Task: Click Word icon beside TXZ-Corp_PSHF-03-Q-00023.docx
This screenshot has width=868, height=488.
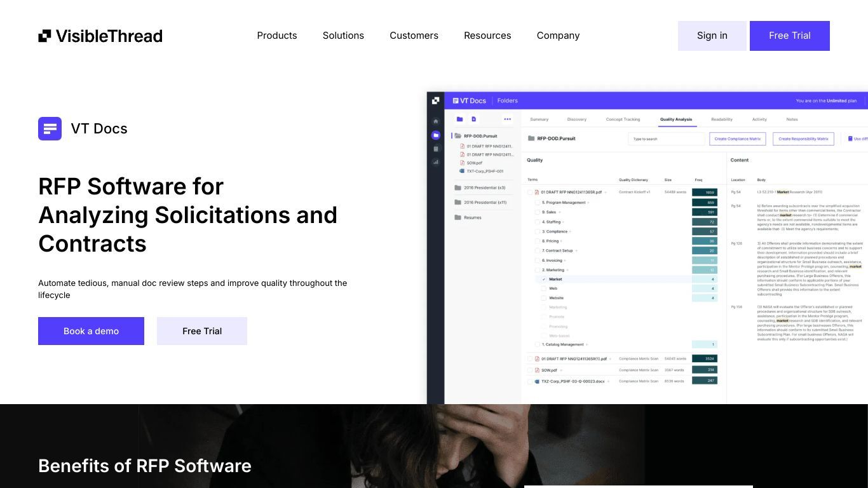Action: (x=537, y=381)
